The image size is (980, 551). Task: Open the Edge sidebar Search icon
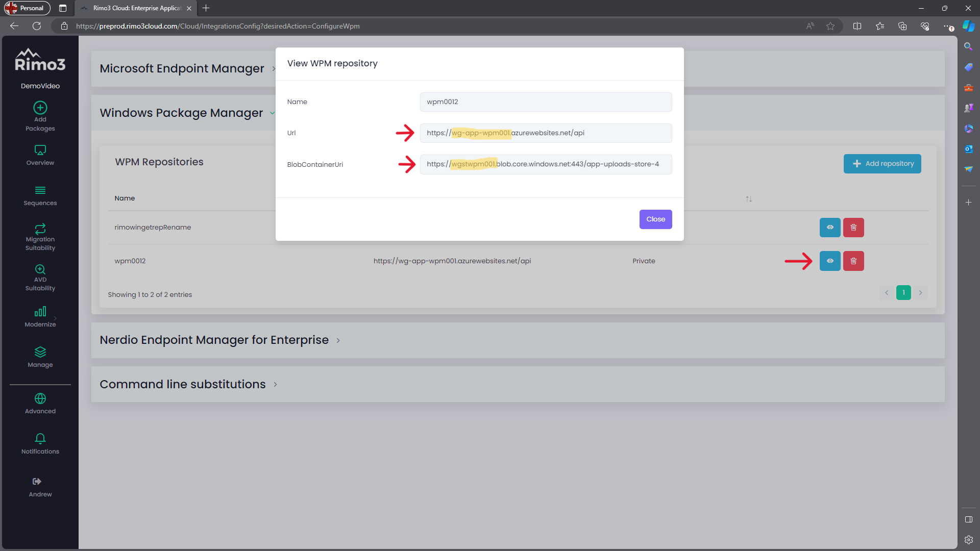click(x=968, y=46)
